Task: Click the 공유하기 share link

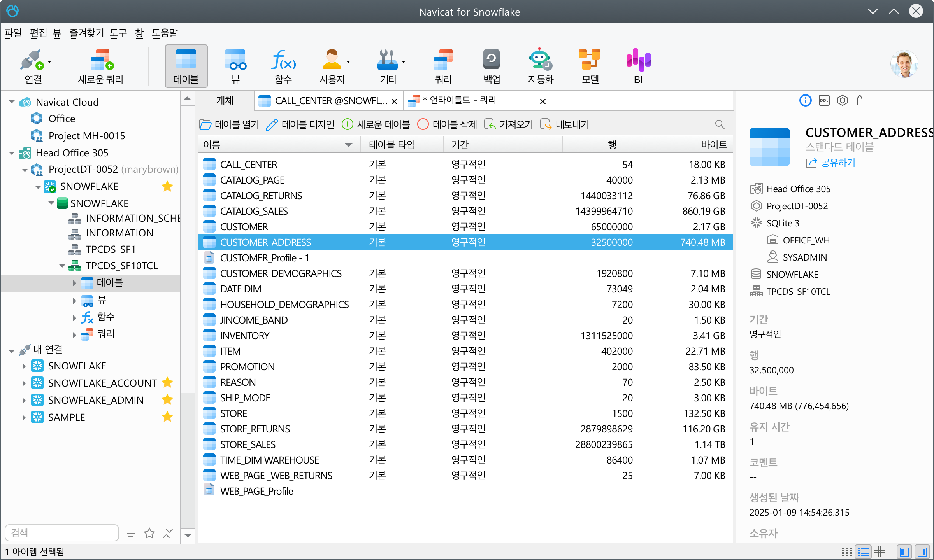Action: coord(830,163)
